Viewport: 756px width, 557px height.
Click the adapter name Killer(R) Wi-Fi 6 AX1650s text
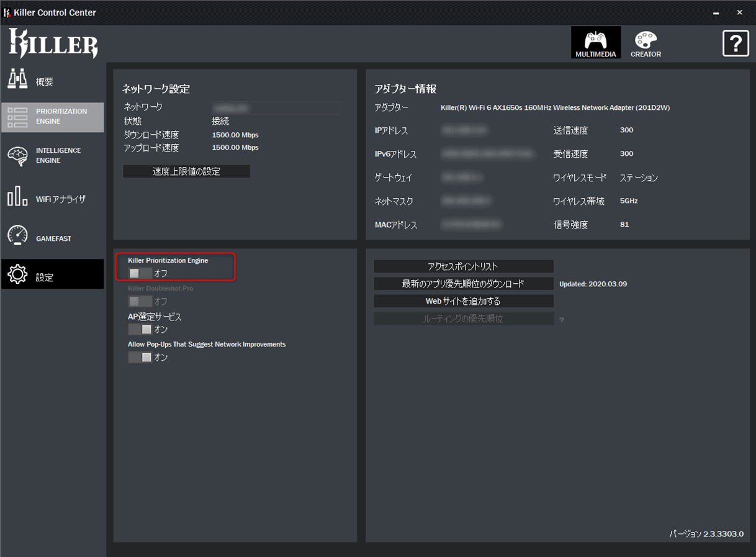coord(555,107)
